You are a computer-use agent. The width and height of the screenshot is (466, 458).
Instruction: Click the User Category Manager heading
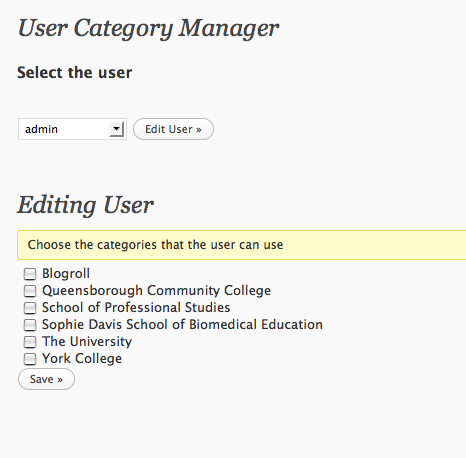148,29
